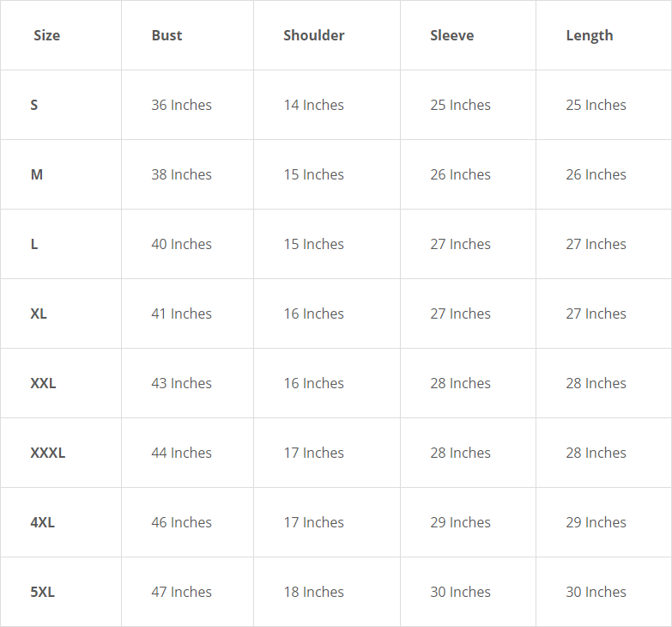Click the length value for size XXL
The height and width of the screenshot is (627, 672).
(596, 383)
